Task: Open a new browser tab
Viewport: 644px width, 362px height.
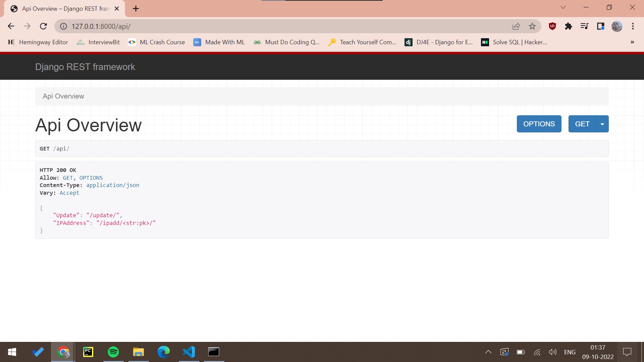Action: [x=136, y=9]
